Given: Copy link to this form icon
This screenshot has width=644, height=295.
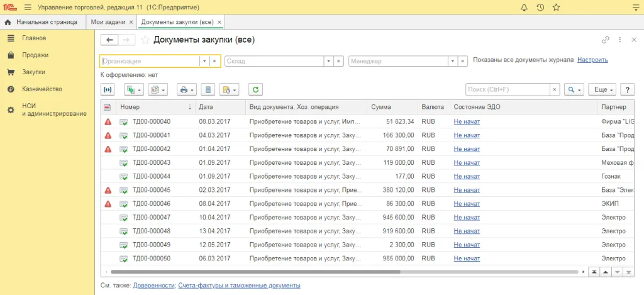Looking at the screenshot, I should point(605,40).
